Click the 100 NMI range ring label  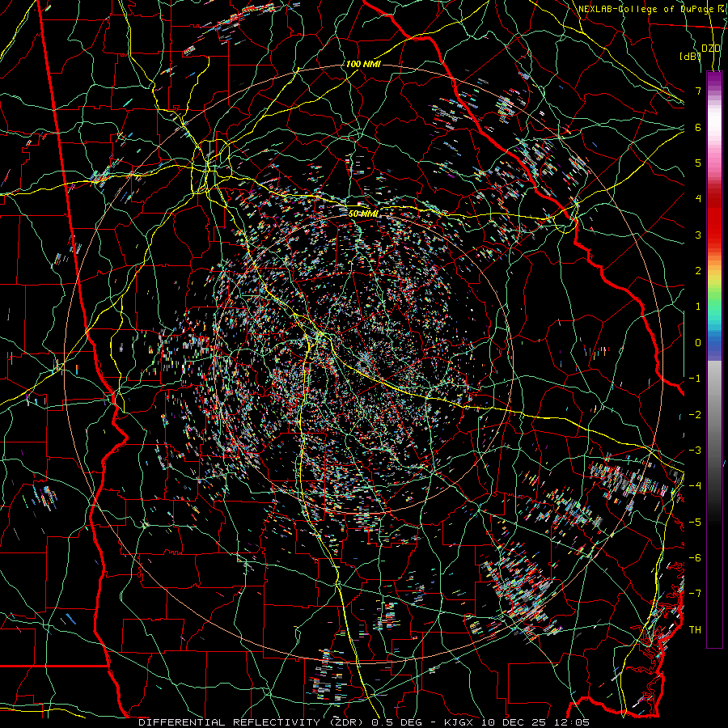coord(363,64)
